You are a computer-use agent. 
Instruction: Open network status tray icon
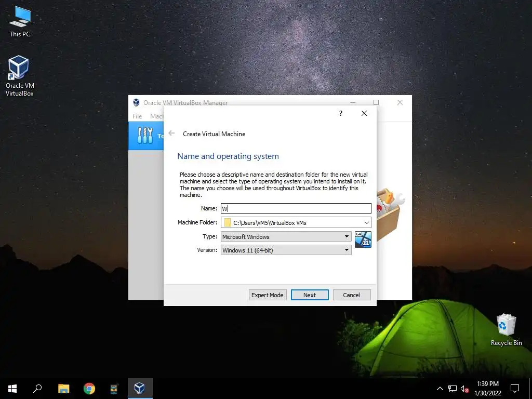[453, 389]
